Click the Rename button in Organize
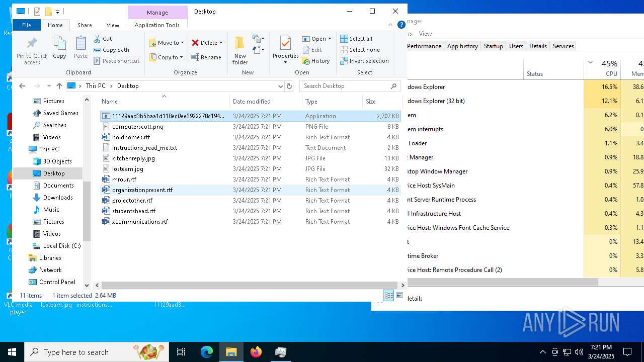Viewport: 644px width, 362px height. coord(206,57)
